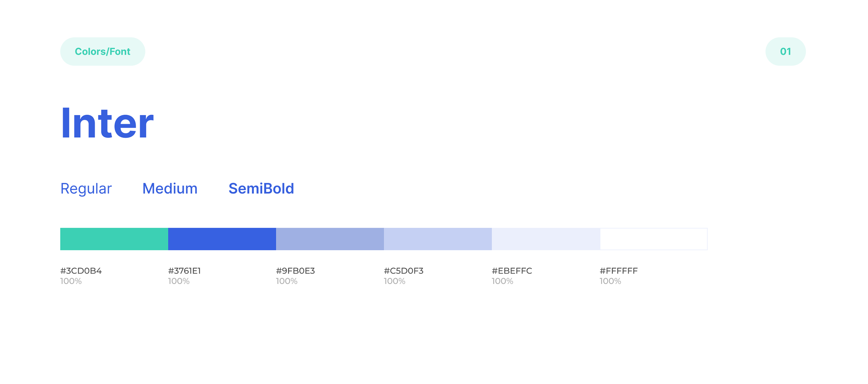The image size is (868, 384).
Task: Select the light lavender blue swatch
Action: (438, 239)
